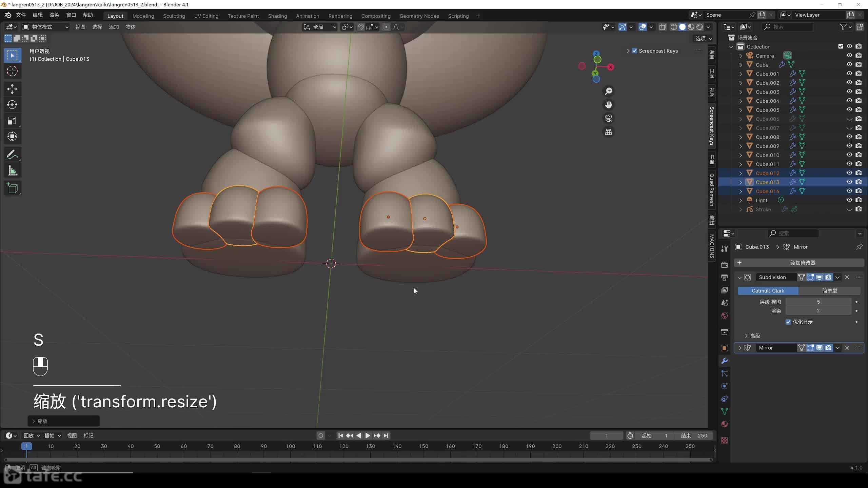Hide Cube.001 with its eye icon

click(x=849, y=74)
